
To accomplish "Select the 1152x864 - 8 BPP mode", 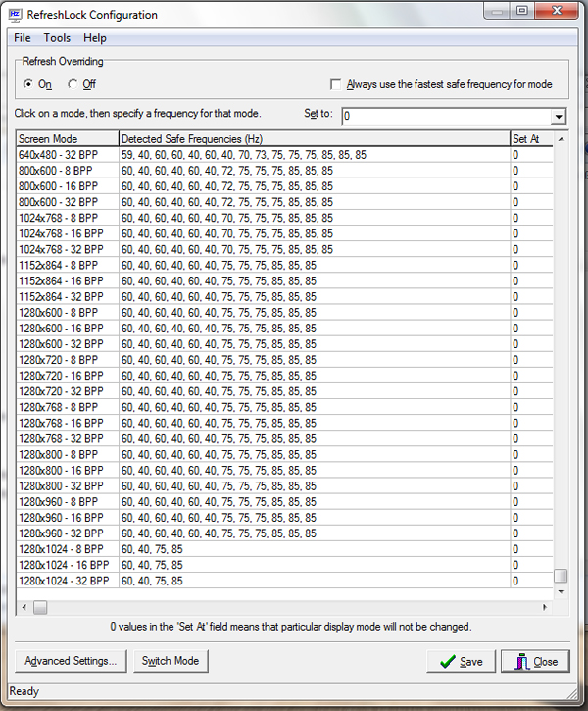I will point(284,265).
